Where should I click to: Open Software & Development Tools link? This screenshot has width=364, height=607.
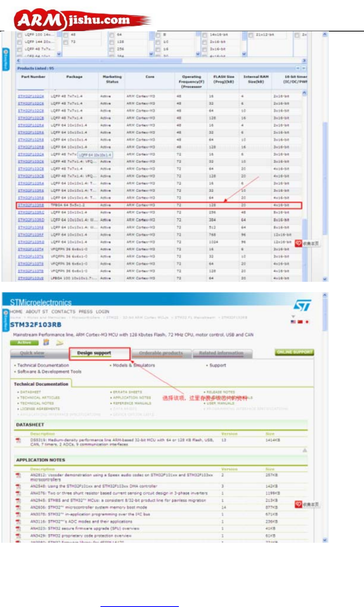[x=49, y=372]
